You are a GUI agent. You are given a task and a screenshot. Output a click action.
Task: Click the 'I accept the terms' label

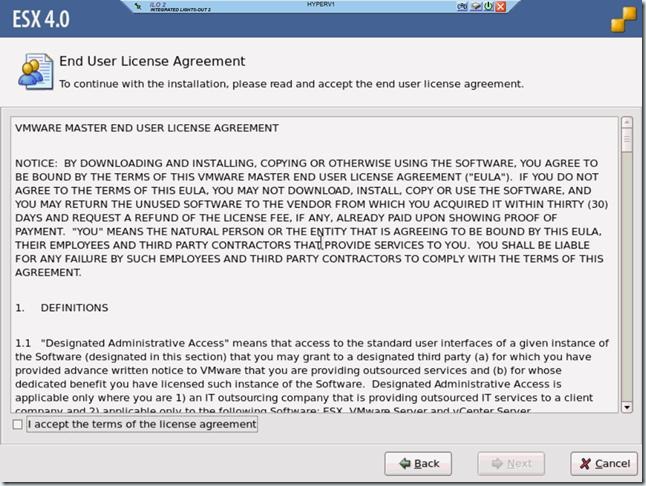point(142,424)
